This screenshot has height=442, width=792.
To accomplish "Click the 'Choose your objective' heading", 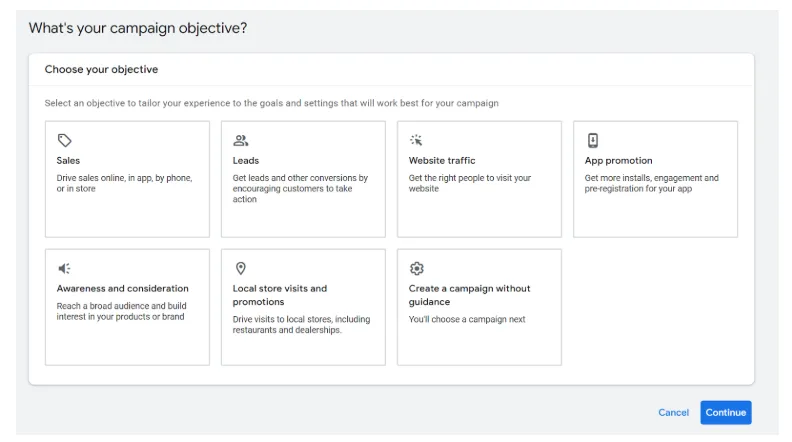I will (101, 69).
